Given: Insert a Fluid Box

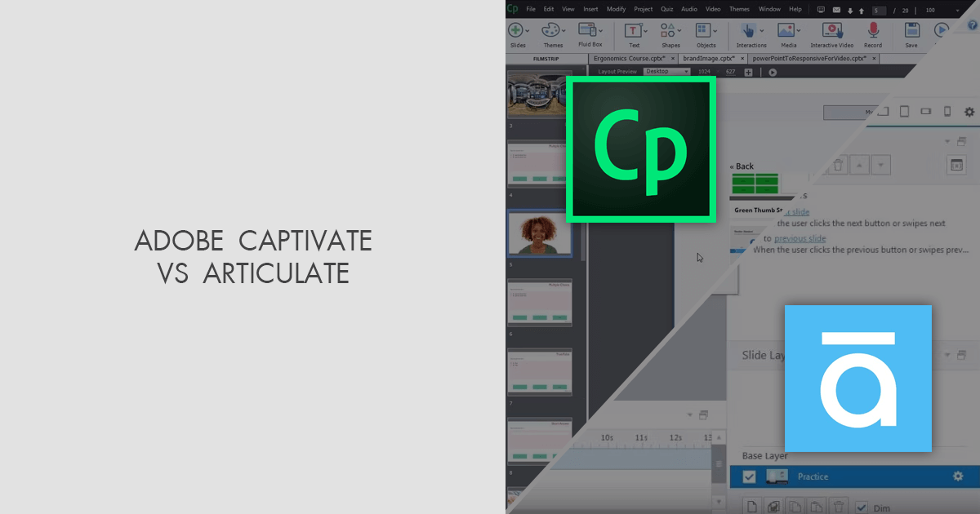Looking at the screenshot, I should pos(586,30).
